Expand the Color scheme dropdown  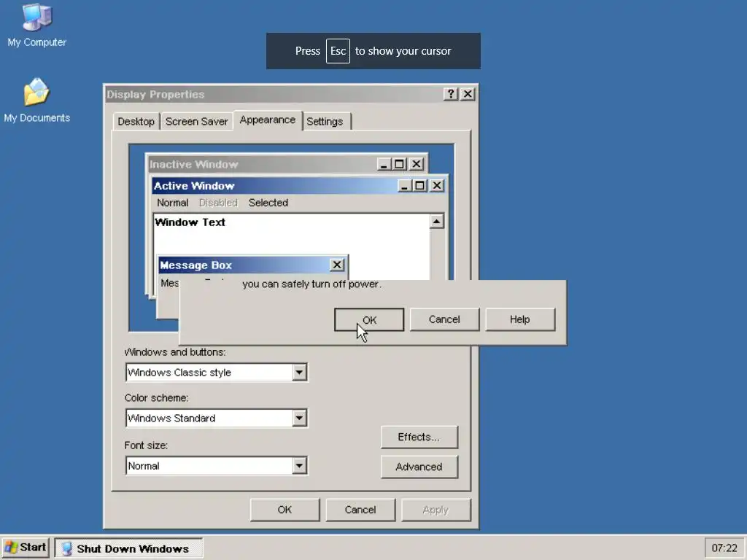[x=299, y=418]
